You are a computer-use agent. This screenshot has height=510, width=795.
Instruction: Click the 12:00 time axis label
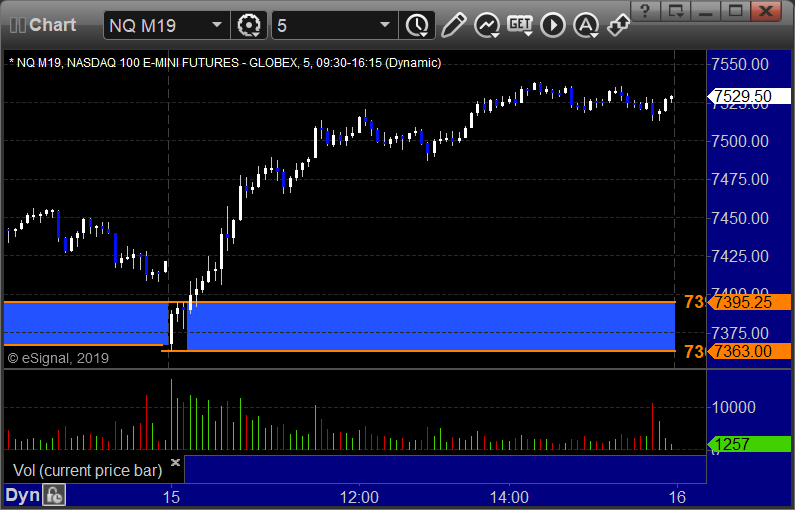click(x=359, y=497)
